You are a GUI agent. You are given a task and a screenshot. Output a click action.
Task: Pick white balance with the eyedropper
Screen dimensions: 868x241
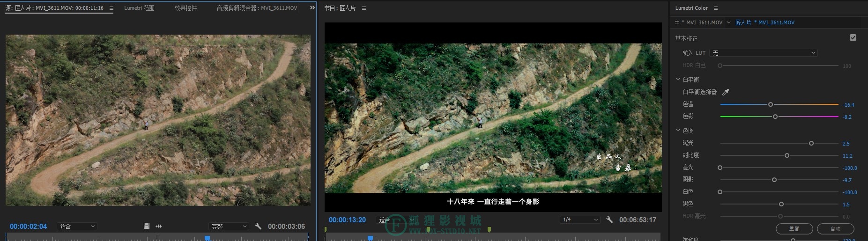[x=726, y=92]
